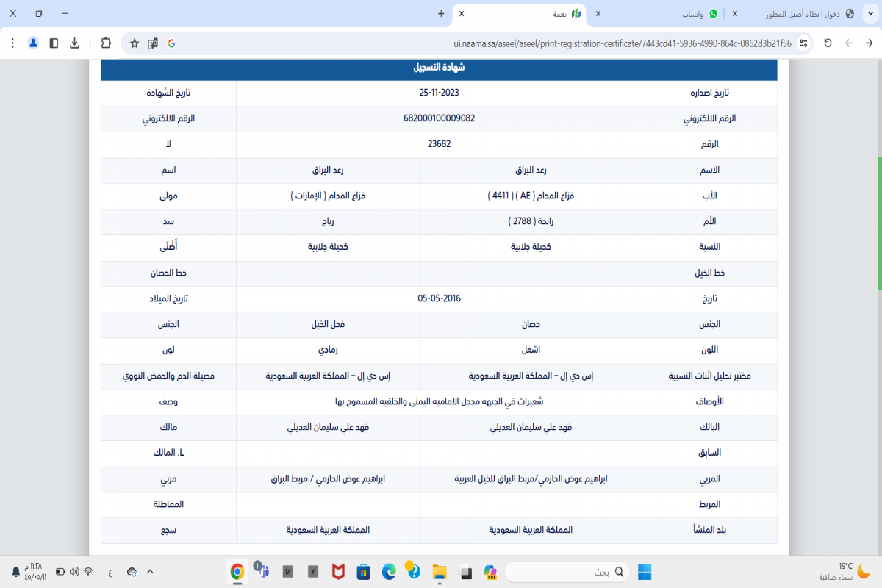This screenshot has width=882, height=588.
Task: Open the Windows Start menu
Action: [x=645, y=572]
